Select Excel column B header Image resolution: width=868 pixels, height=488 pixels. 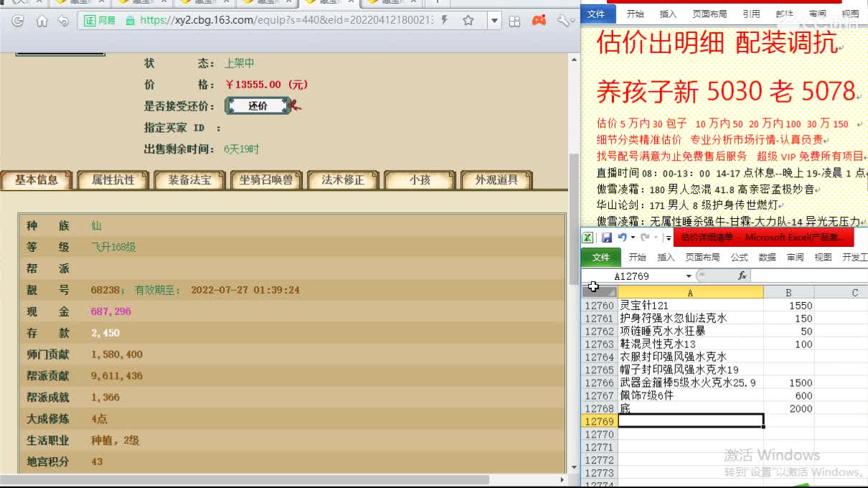[x=788, y=292]
